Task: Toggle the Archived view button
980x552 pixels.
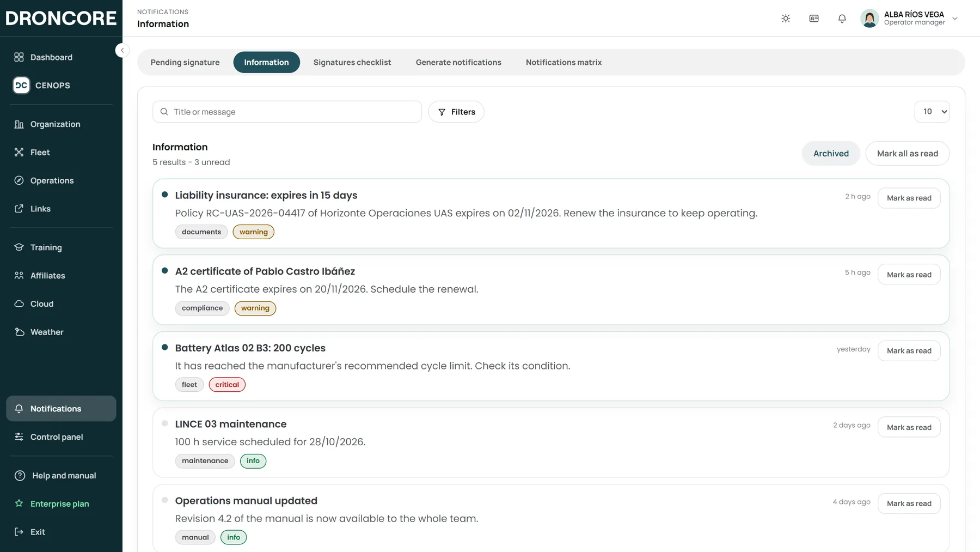Action: 831,154
